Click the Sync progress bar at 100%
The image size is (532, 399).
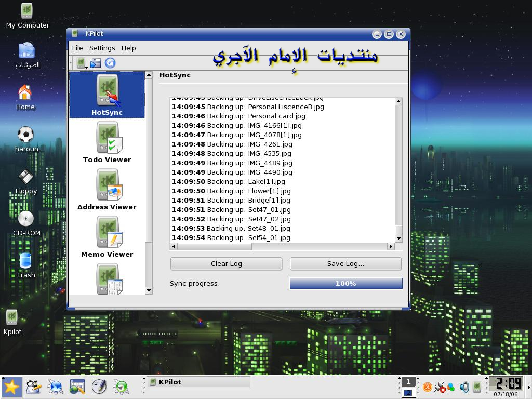(x=345, y=283)
